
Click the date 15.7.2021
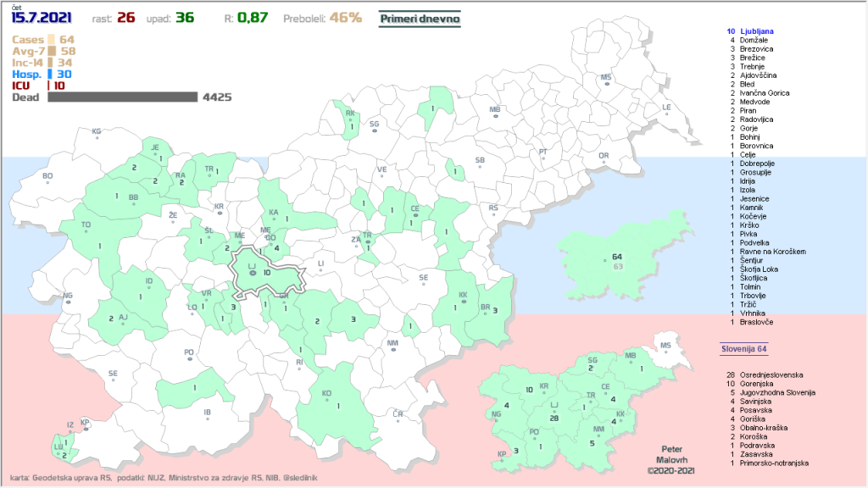(x=42, y=17)
